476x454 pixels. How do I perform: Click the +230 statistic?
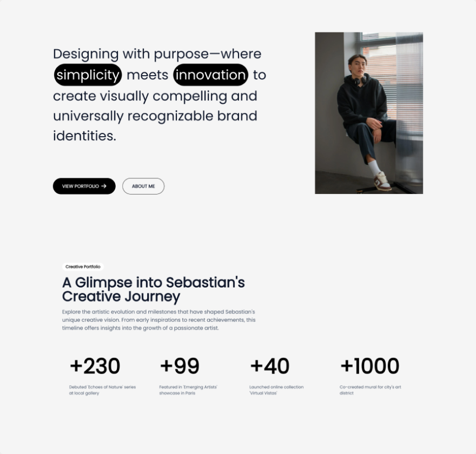pos(95,366)
